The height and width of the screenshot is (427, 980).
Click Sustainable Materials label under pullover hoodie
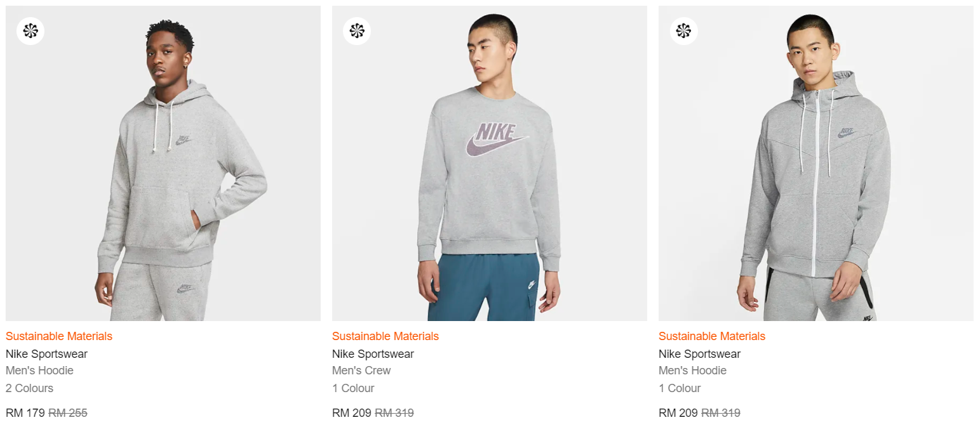[x=59, y=336]
